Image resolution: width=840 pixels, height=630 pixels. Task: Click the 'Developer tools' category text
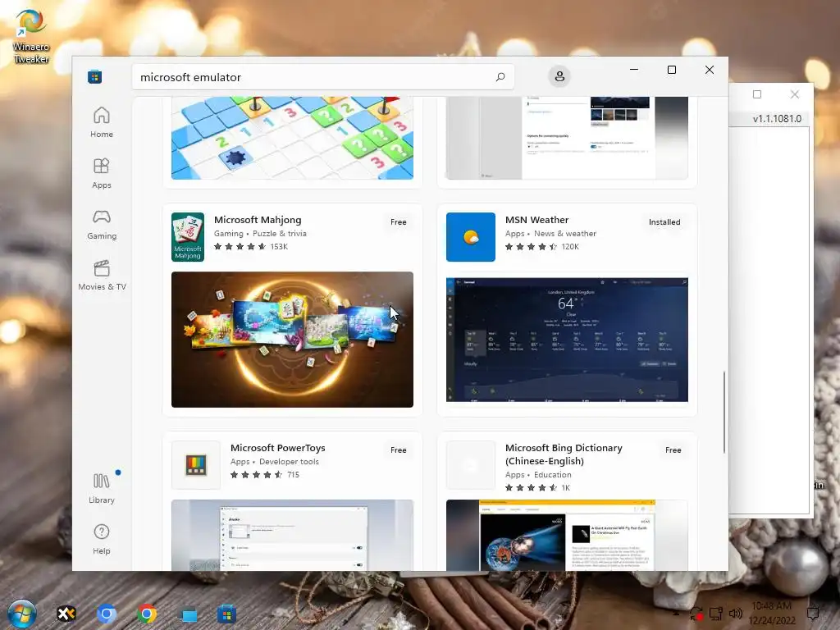pos(289,462)
